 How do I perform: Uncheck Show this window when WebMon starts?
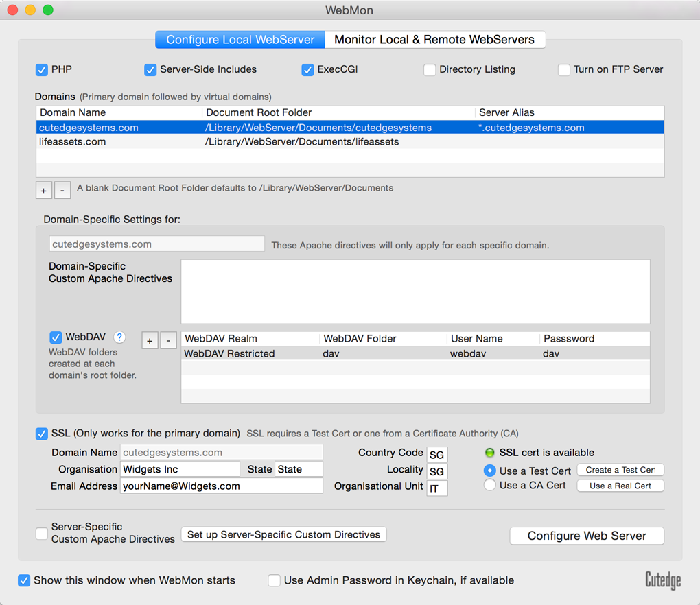(24, 580)
